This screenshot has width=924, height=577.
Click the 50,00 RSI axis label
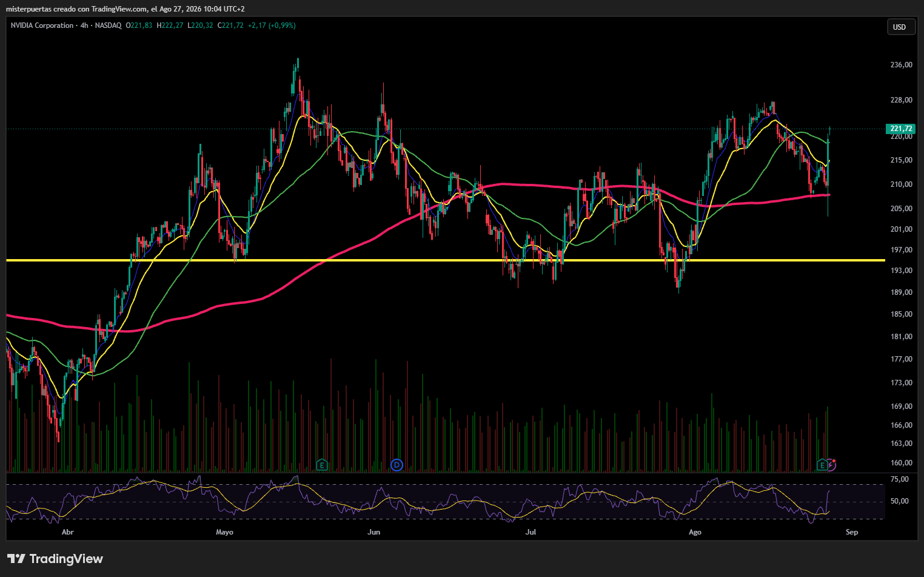click(899, 501)
